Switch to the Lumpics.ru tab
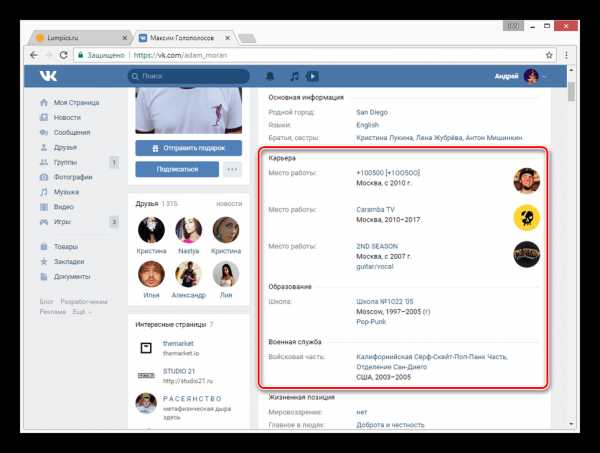The image size is (600, 453). pyautogui.click(x=80, y=37)
